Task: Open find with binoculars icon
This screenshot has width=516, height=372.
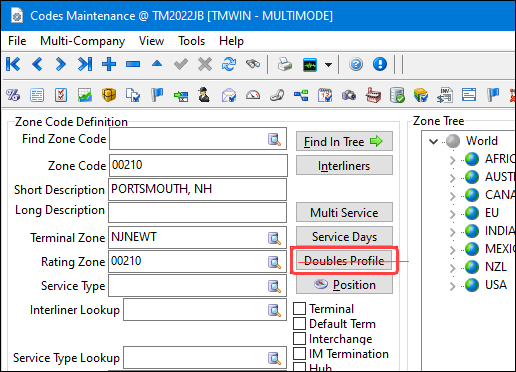Action: pos(253,63)
